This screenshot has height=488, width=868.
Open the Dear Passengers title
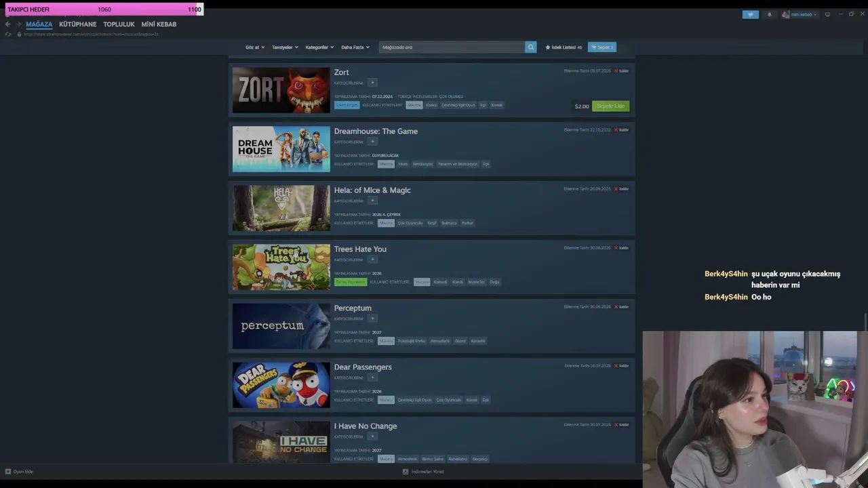tap(363, 367)
